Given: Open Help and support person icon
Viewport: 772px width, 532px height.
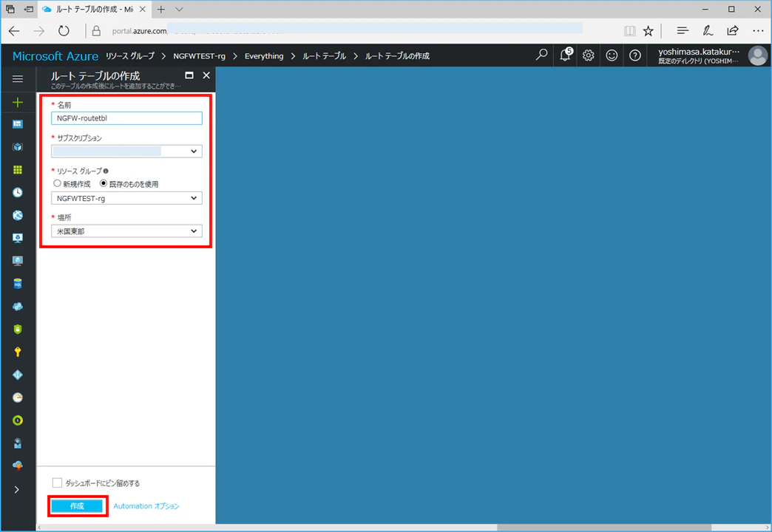Looking at the screenshot, I should (18, 443).
